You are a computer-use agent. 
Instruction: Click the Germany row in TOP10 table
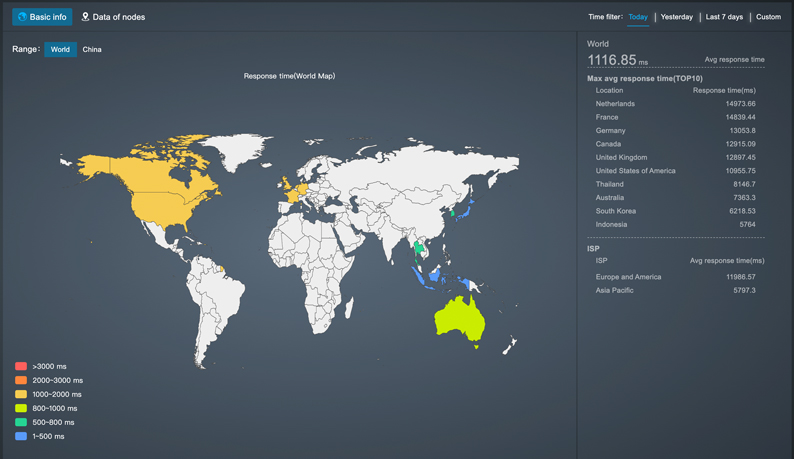point(676,131)
